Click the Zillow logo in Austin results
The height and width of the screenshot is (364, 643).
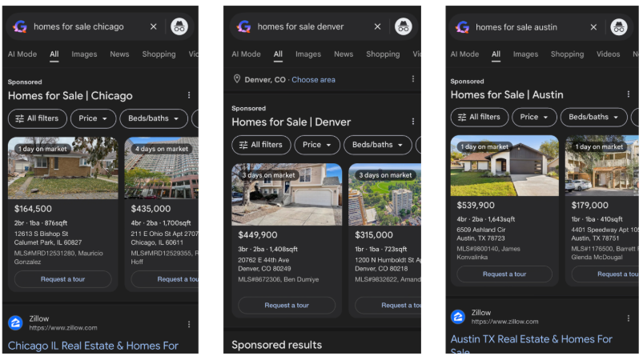[x=458, y=317]
